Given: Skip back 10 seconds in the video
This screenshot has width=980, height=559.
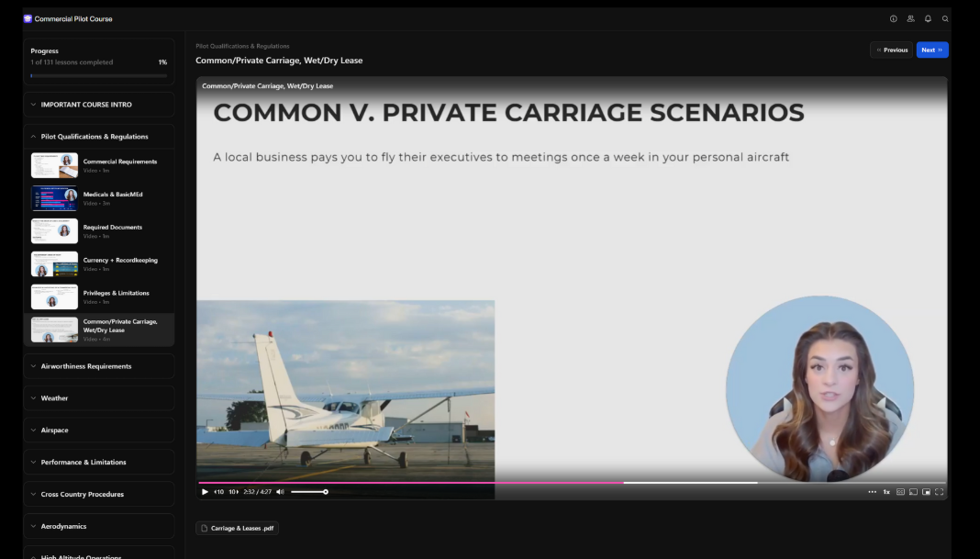Looking at the screenshot, I should [x=220, y=491].
